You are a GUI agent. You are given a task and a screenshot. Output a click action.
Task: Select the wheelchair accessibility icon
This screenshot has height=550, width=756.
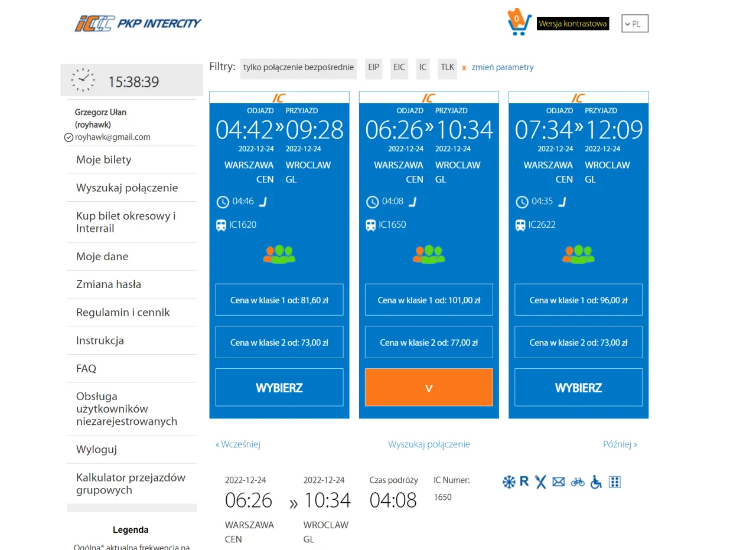pyautogui.click(x=595, y=482)
